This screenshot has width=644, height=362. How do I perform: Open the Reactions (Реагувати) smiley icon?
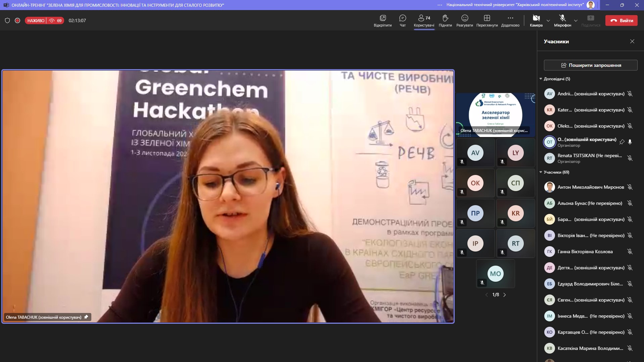point(464,18)
